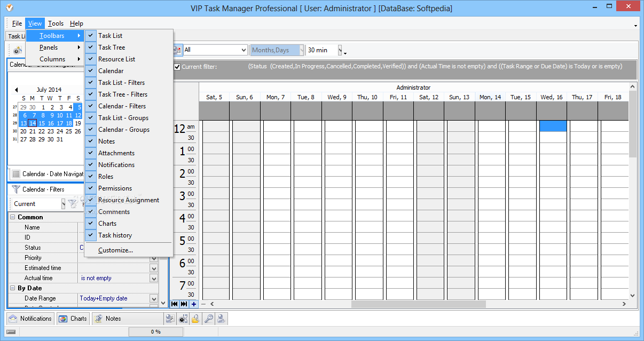Open the Date Range filter dropdown

154,299
